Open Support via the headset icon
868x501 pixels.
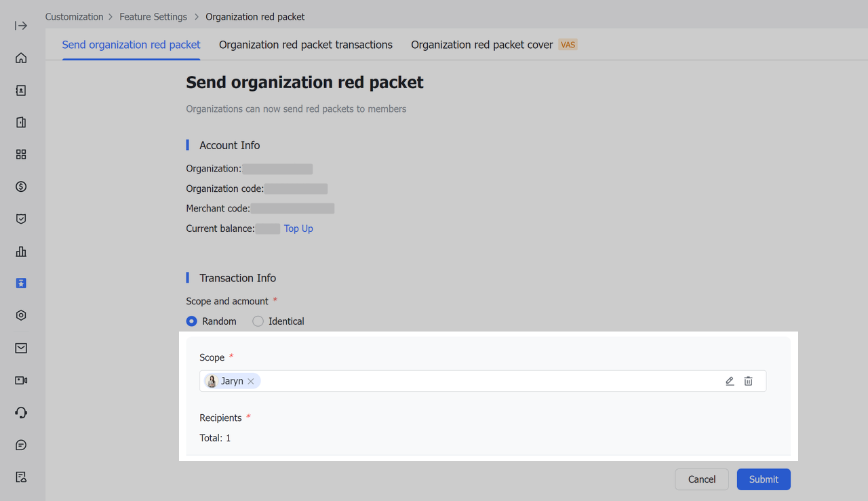[x=20, y=412]
